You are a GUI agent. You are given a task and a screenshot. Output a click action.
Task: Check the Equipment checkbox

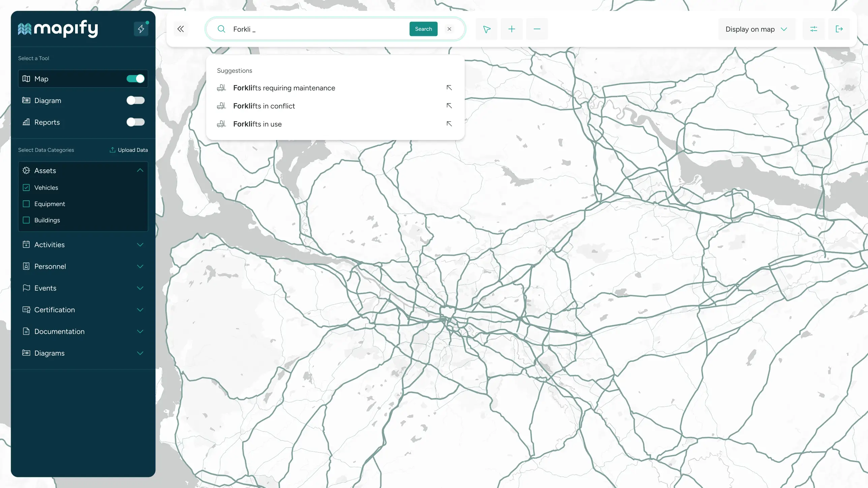pyautogui.click(x=26, y=204)
